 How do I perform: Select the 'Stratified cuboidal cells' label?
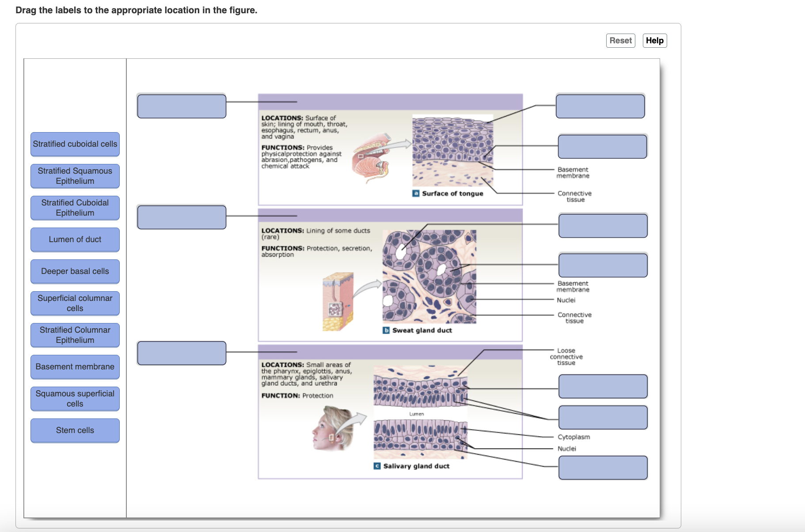[75, 144]
